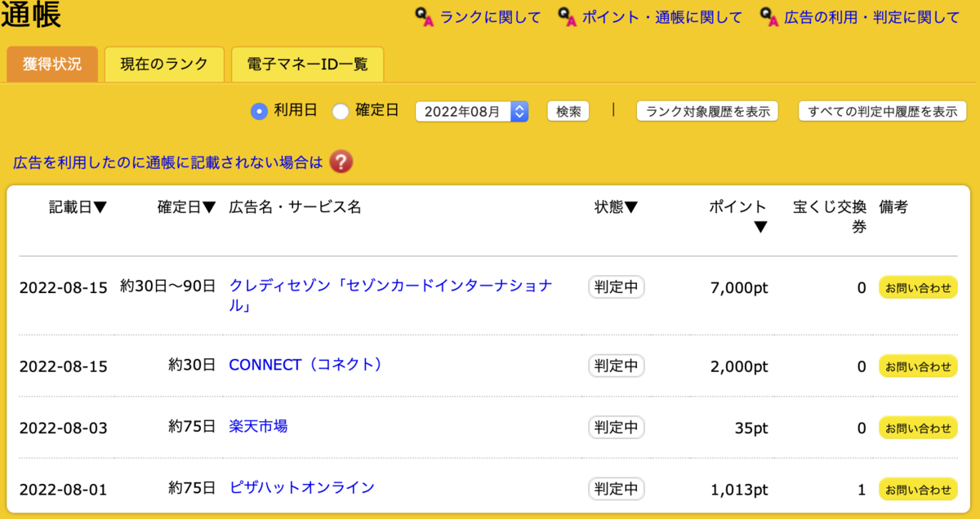This screenshot has width=980, height=519.
Task: Click the Q&A icon beside ランクに関して
Action: [x=424, y=17]
